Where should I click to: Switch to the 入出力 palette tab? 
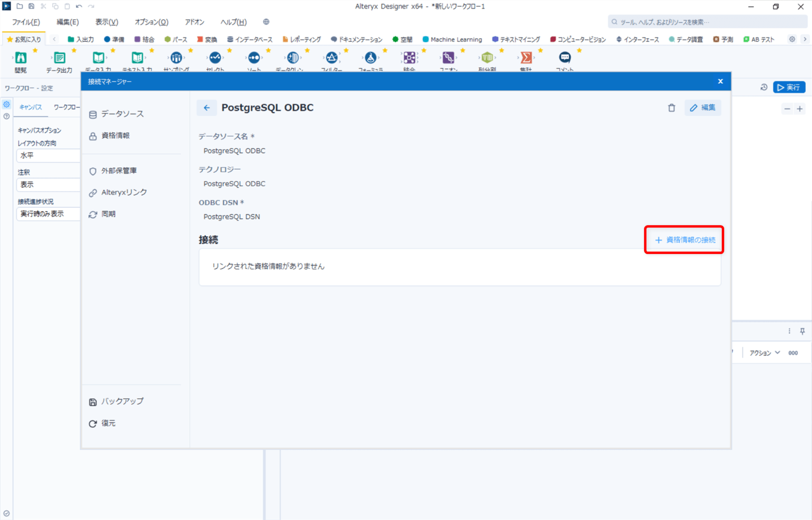click(80, 39)
